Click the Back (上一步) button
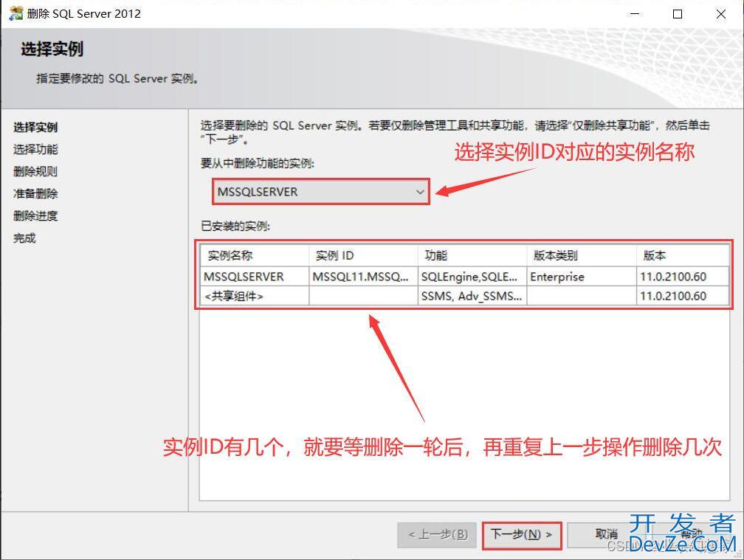Viewport: 744px width, 560px height. pos(438,535)
